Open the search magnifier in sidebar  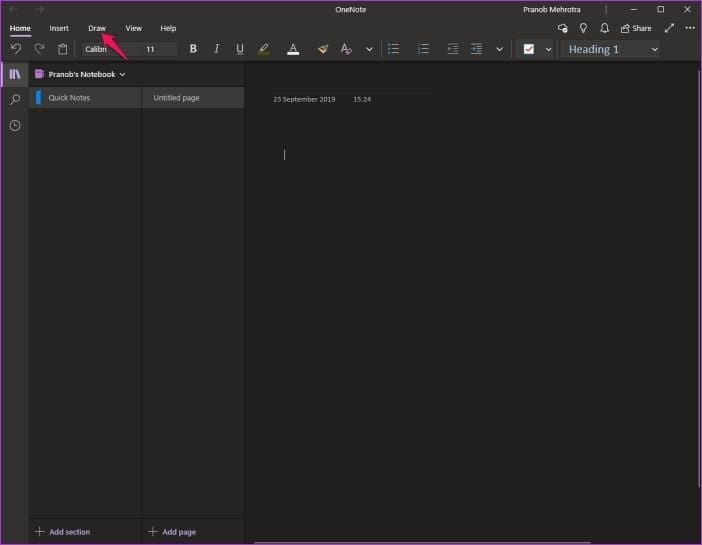[15, 99]
